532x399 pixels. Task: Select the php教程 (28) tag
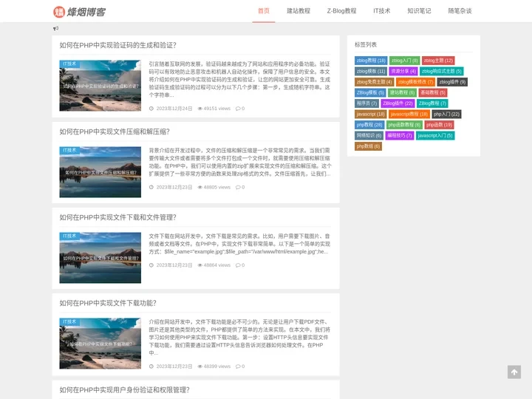369,125
